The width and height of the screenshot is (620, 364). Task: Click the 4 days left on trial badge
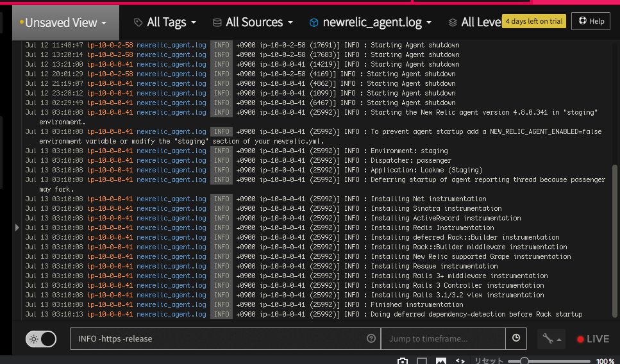click(x=534, y=21)
